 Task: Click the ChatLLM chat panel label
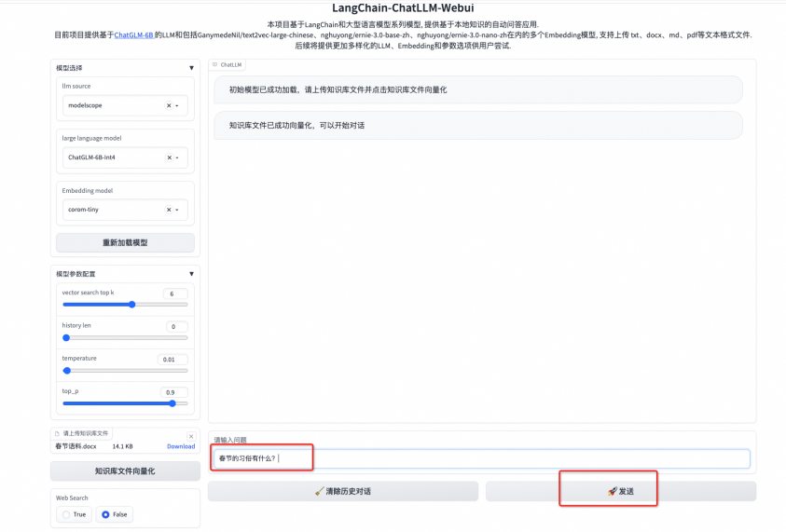coord(228,64)
